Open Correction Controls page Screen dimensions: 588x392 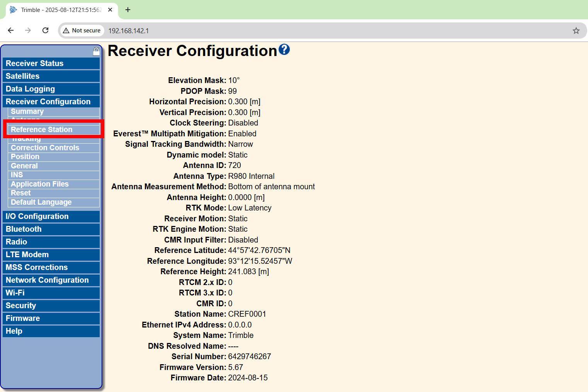45,148
